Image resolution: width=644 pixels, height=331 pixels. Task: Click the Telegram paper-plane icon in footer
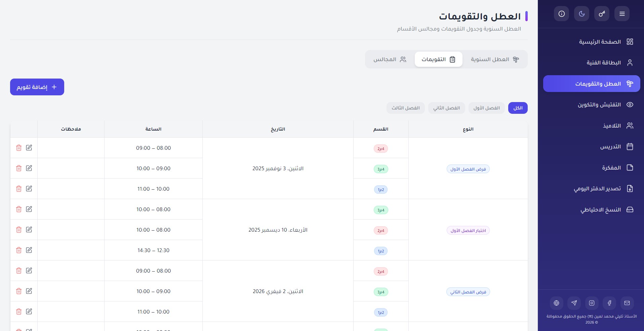[574, 303]
